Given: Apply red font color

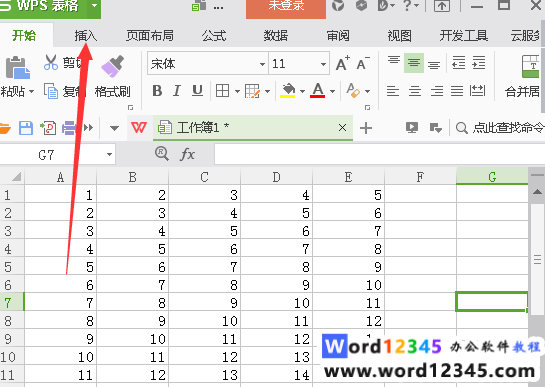Looking at the screenshot, I should (x=318, y=91).
